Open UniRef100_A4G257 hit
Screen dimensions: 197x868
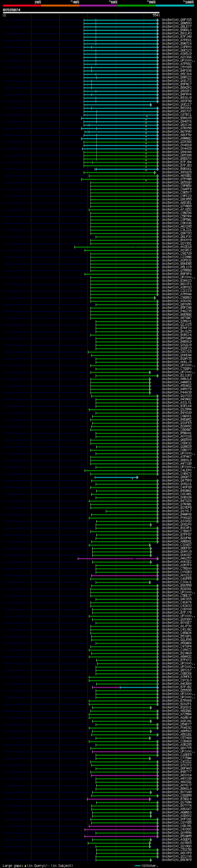click(x=177, y=558)
